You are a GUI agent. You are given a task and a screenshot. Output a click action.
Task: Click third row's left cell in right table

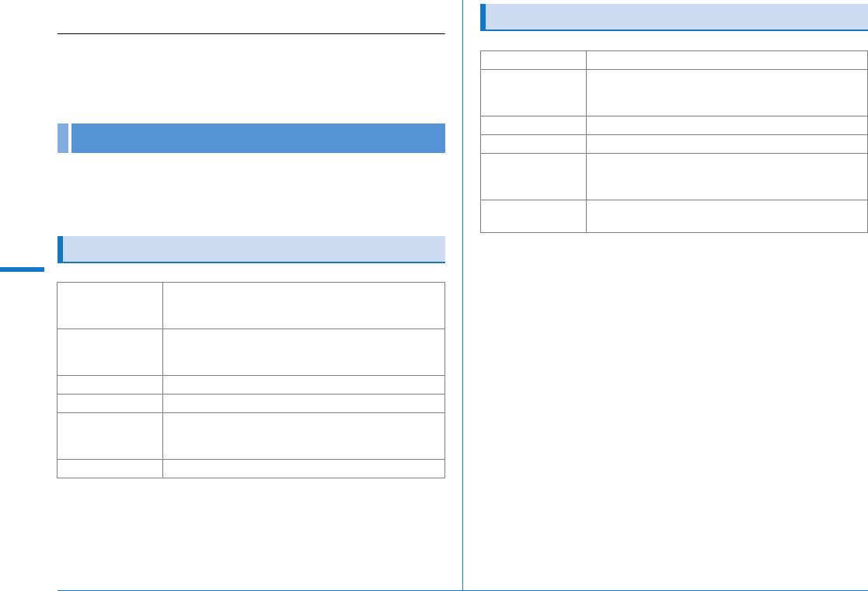pyautogui.click(x=533, y=125)
